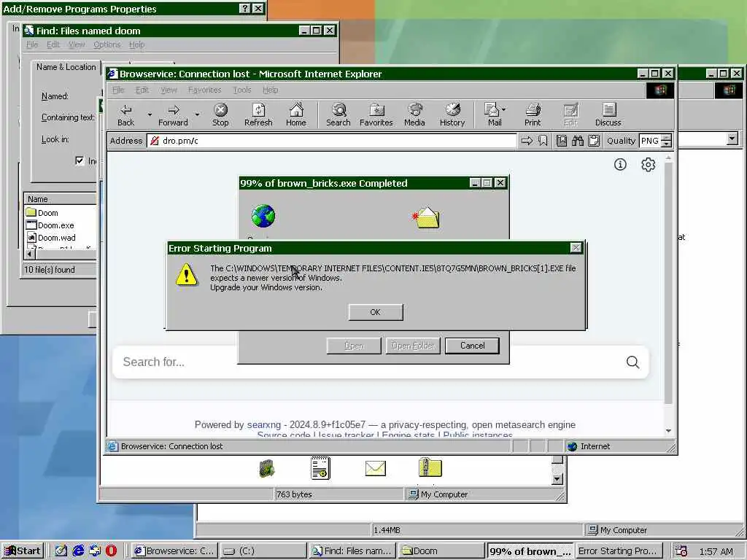Click the notepad script icon in the lower window
Viewport: 747px width, 560px height.
coord(320,467)
